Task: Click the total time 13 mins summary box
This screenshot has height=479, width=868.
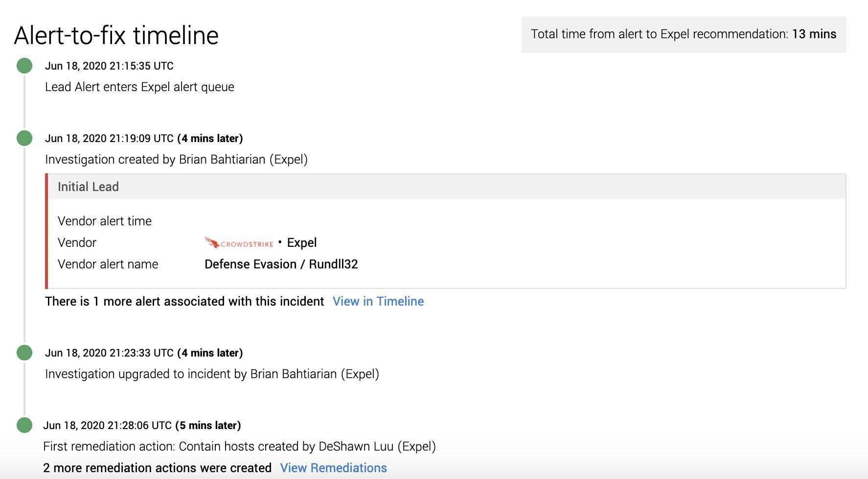Action: [684, 34]
